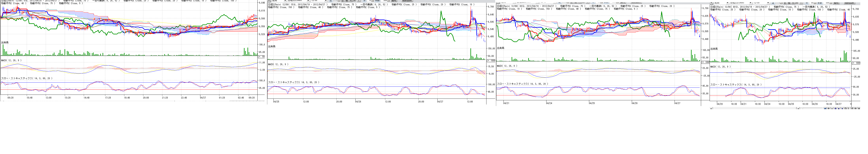Click the minus zoom-out icon in bottom-right chart toolbar
This screenshot has width=868, height=154.
[x=832, y=109]
